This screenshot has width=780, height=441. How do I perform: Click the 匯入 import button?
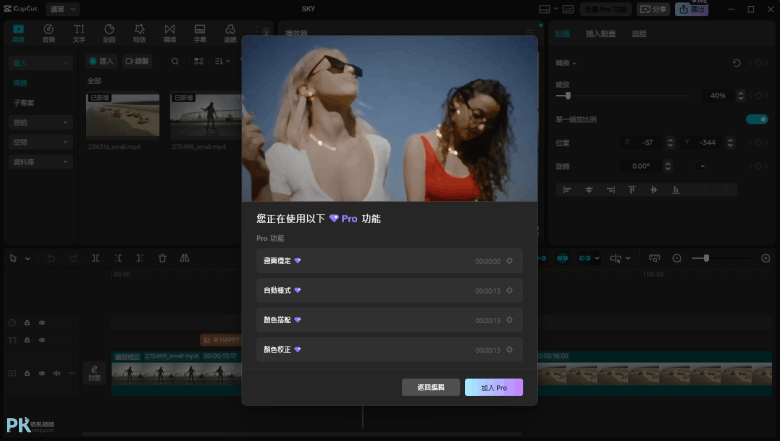pos(101,61)
